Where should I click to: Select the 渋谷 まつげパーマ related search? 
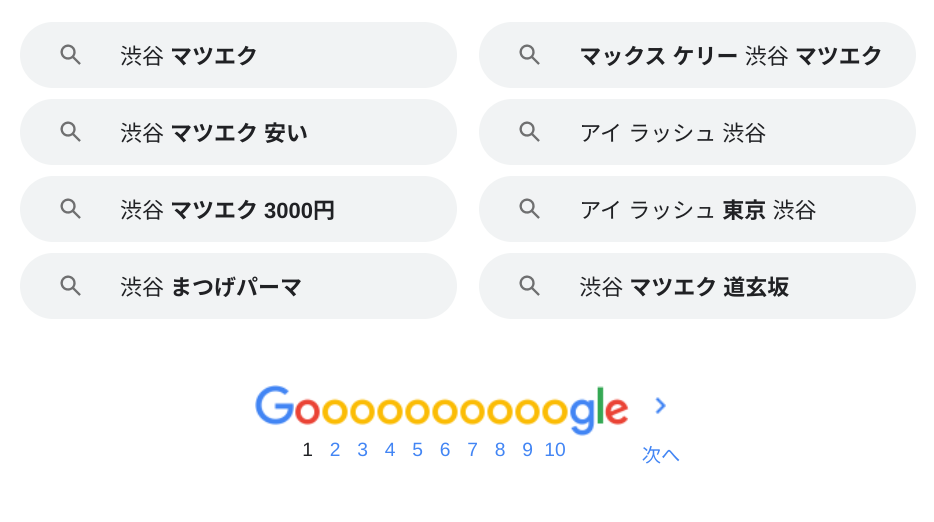tap(238, 286)
